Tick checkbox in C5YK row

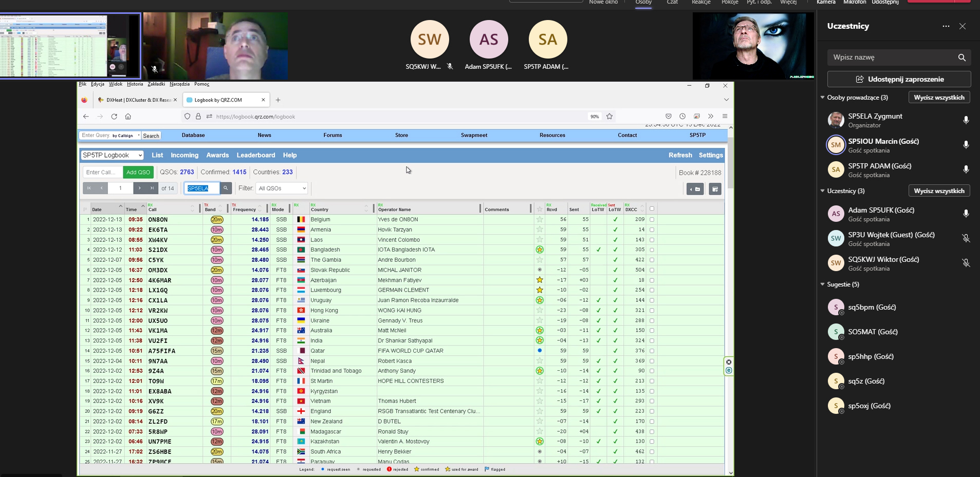(652, 260)
